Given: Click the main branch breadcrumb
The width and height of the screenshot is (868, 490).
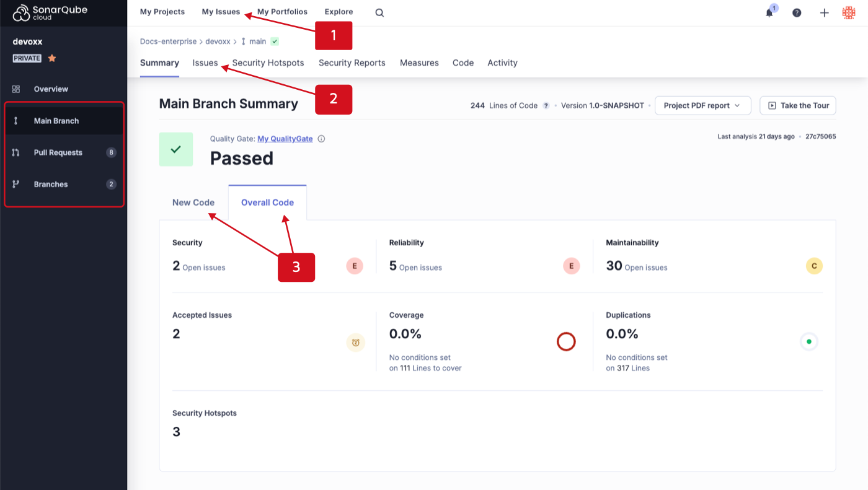Looking at the screenshot, I should 258,42.
